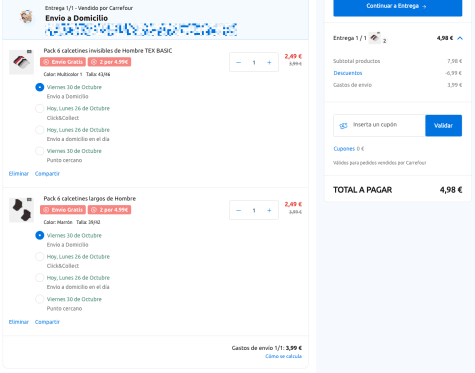Click quantity value of invisible socks
Viewport: 475px width, 373px height.
click(x=254, y=62)
